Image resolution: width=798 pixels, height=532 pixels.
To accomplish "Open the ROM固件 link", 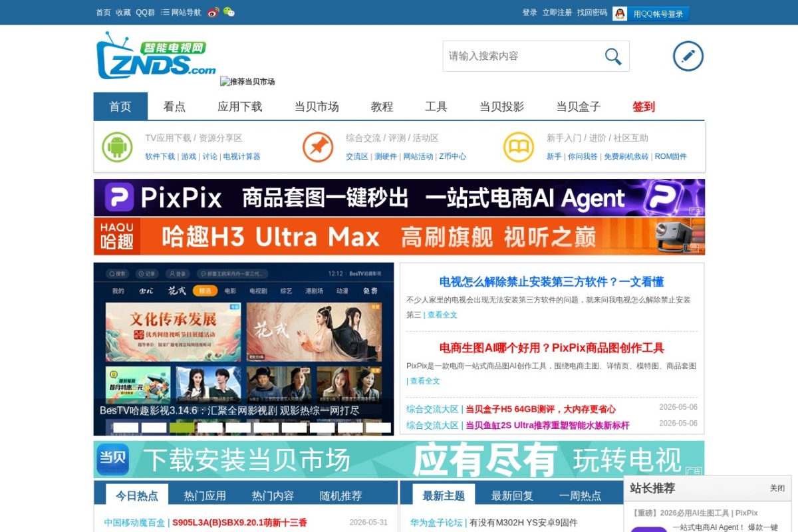I will pyautogui.click(x=670, y=157).
